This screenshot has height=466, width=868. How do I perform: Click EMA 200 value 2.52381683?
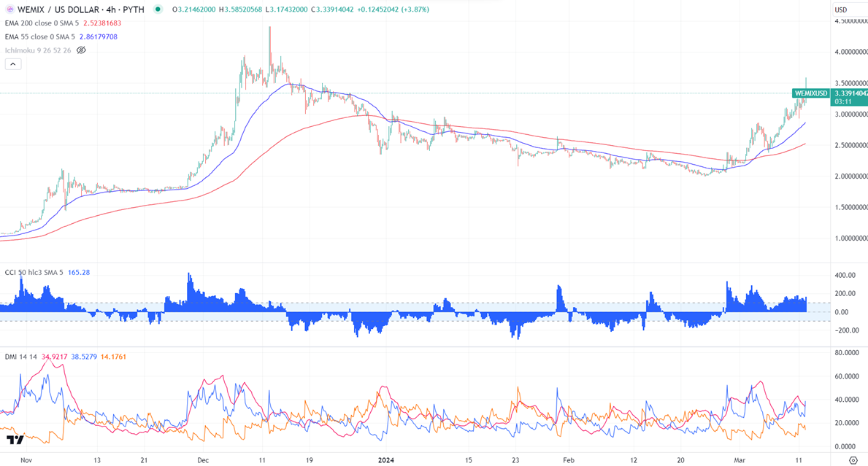tap(102, 23)
